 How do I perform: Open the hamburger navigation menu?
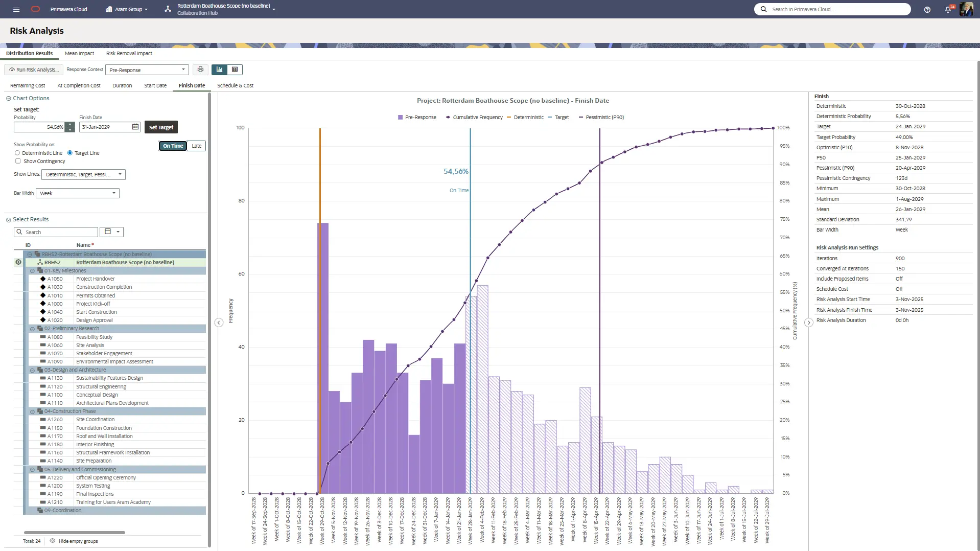16,9
